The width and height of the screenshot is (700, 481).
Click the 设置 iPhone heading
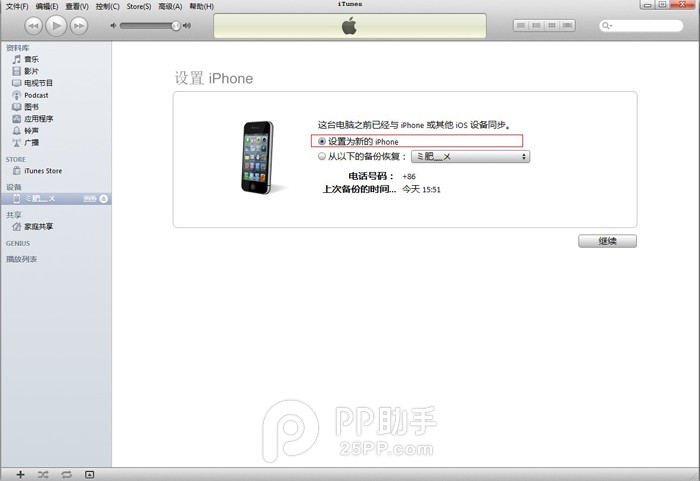(x=214, y=78)
